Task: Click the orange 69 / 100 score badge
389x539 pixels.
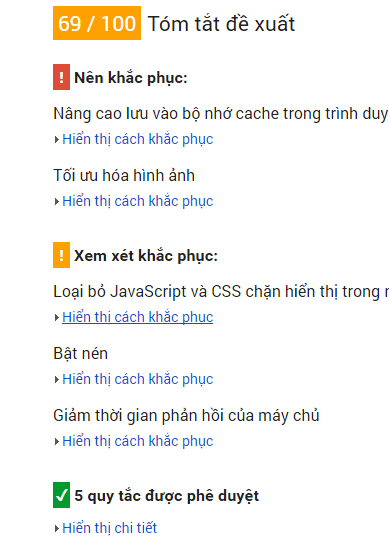Action: point(97,23)
